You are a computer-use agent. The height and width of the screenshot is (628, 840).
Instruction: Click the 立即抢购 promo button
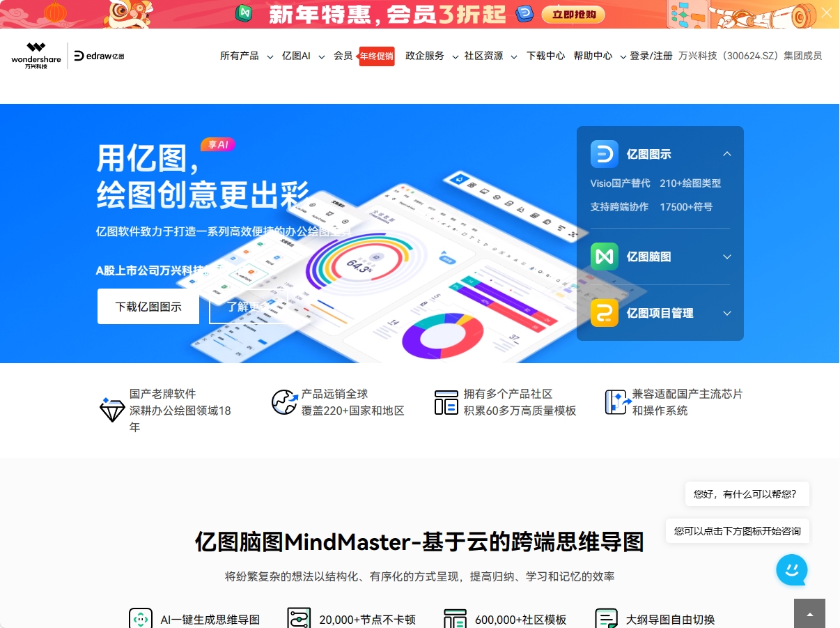coord(573,14)
